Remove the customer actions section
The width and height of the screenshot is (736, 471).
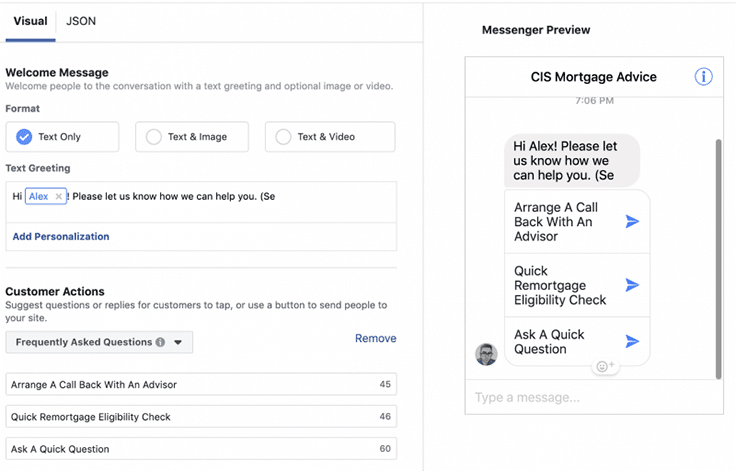375,339
